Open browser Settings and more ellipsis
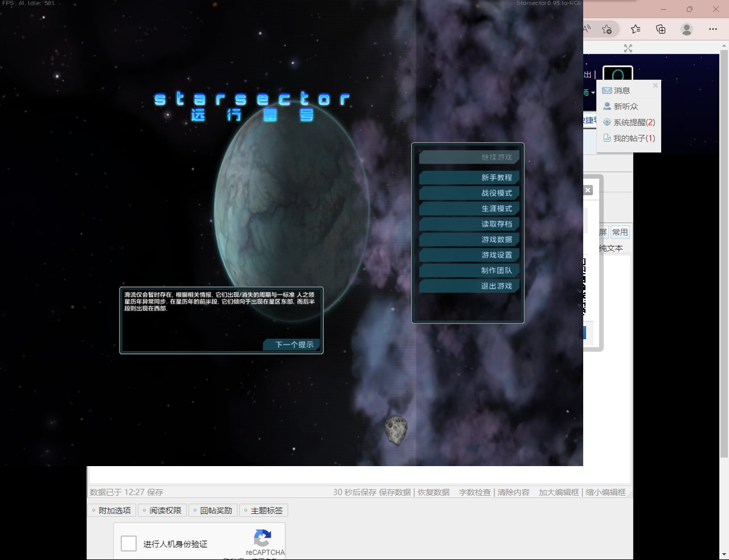729x560 pixels. [713, 29]
